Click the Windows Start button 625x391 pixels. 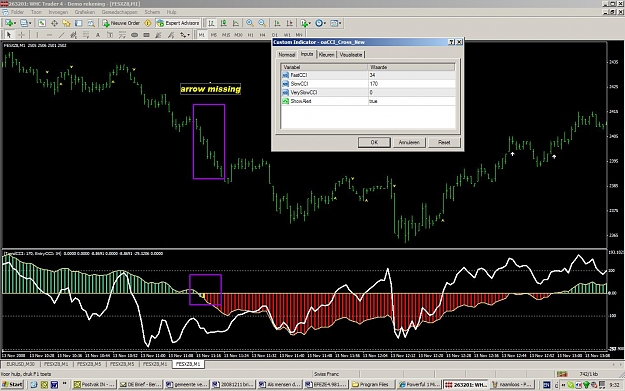13,385
